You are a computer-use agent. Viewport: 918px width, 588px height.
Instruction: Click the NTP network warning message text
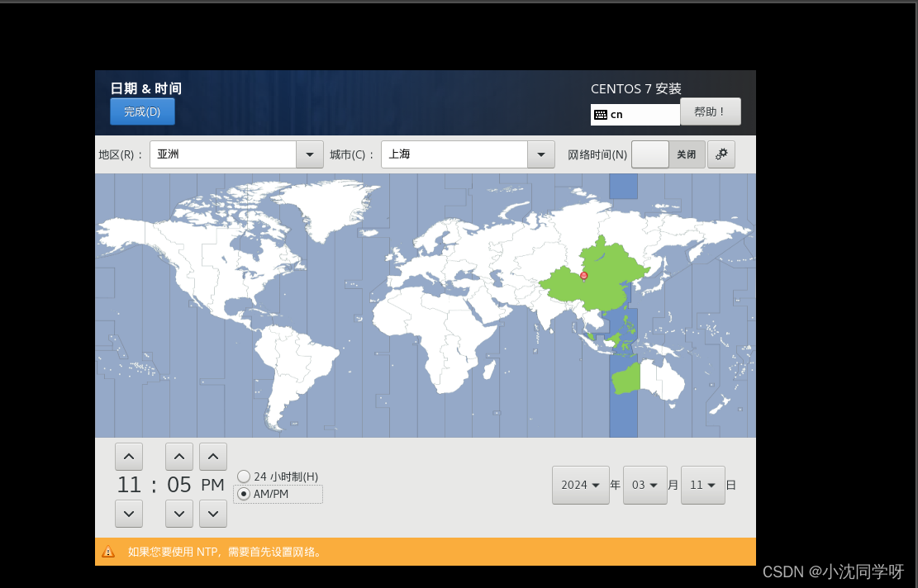tap(226, 552)
